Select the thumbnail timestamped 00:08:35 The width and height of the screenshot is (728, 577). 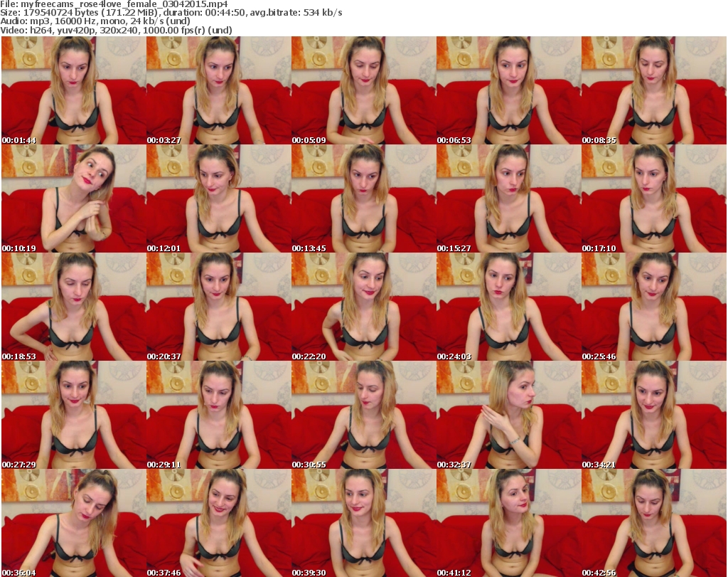(x=654, y=90)
